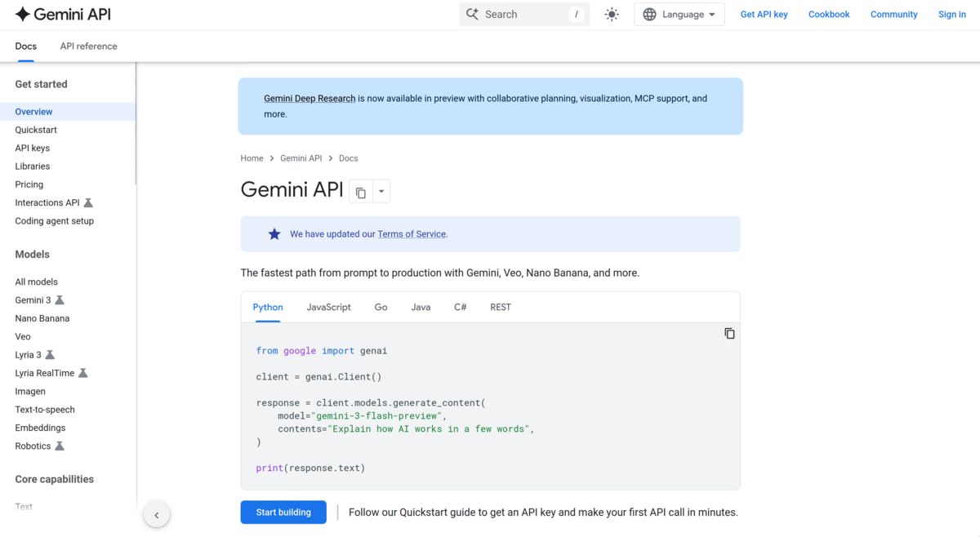The width and height of the screenshot is (980, 537).
Task: Open All models in the sidebar
Action: 37,282
